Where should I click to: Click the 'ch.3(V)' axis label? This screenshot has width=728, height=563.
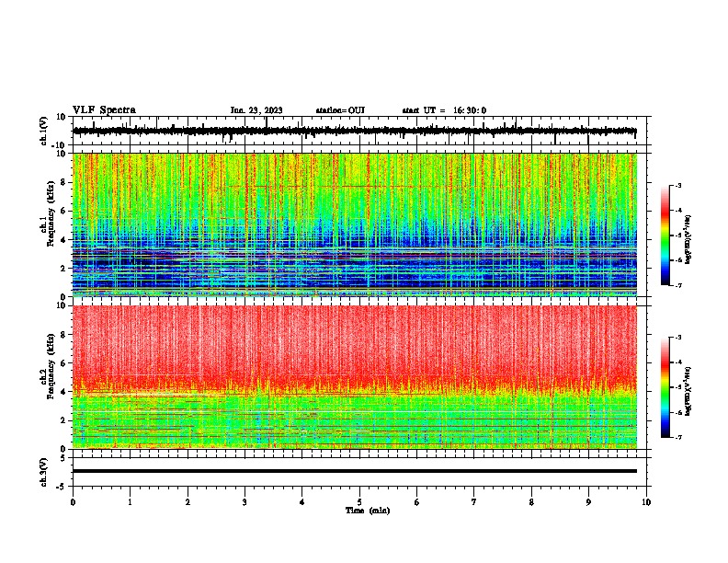pos(44,473)
